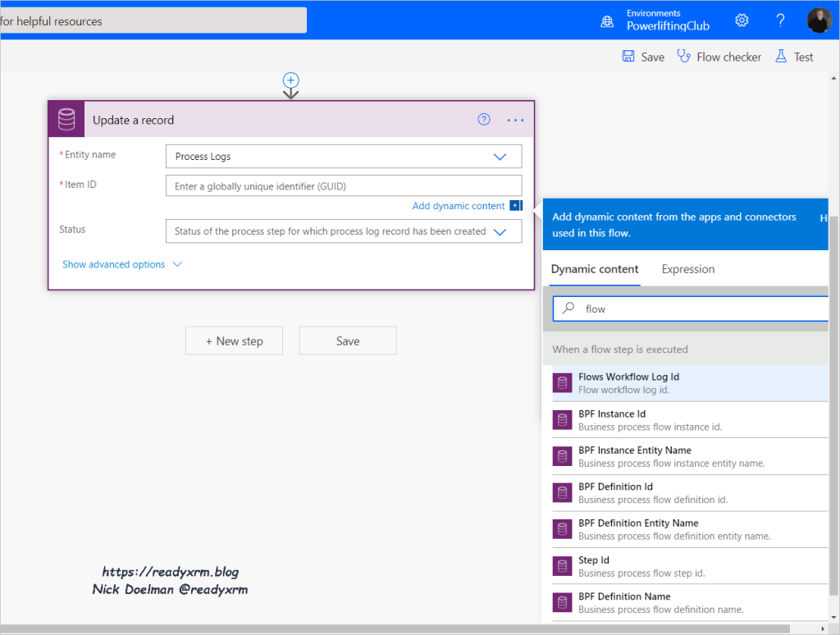Switch to the Expression tab
This screenshot has height=635, width=840.
[x=687, y=269]
